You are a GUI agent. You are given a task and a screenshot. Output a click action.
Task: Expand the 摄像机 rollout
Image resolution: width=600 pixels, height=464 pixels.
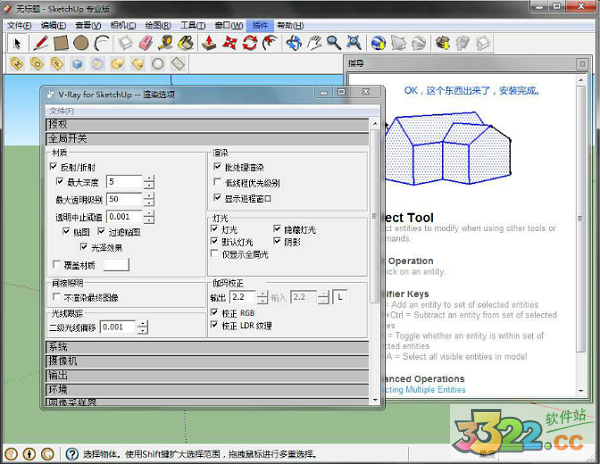point(207,361)
